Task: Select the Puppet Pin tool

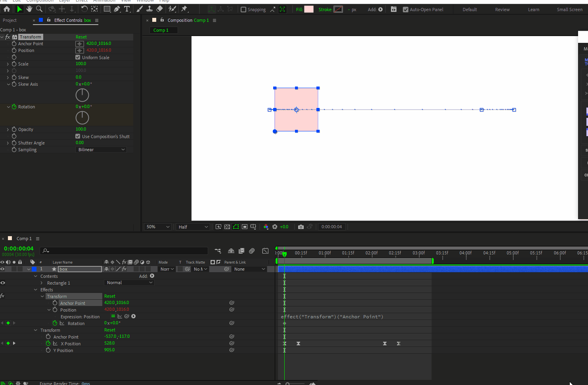Action: (x=184, y=9)
